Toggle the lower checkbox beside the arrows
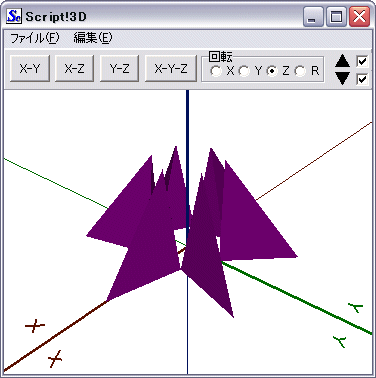This screenshot has width=376, height=378. [362, 79]
